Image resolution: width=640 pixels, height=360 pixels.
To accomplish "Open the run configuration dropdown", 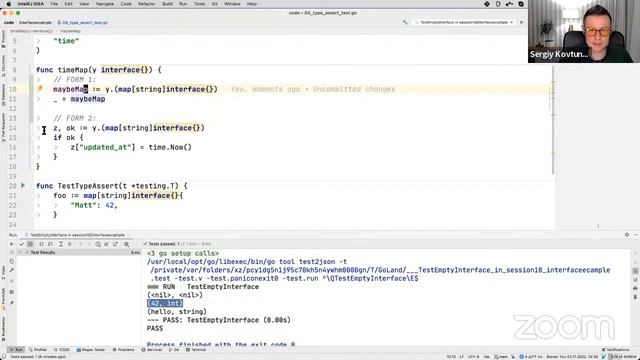I will (x=464, y=22).
